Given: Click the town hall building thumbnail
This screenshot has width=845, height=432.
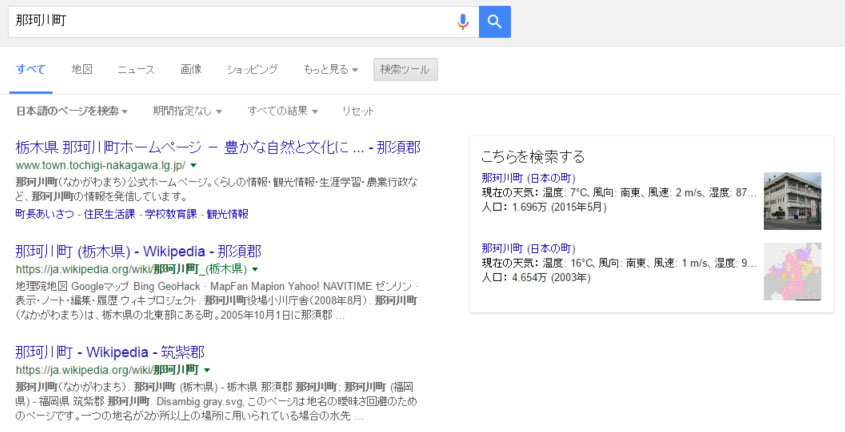Looking at the screenshot, I should [792, 201].
